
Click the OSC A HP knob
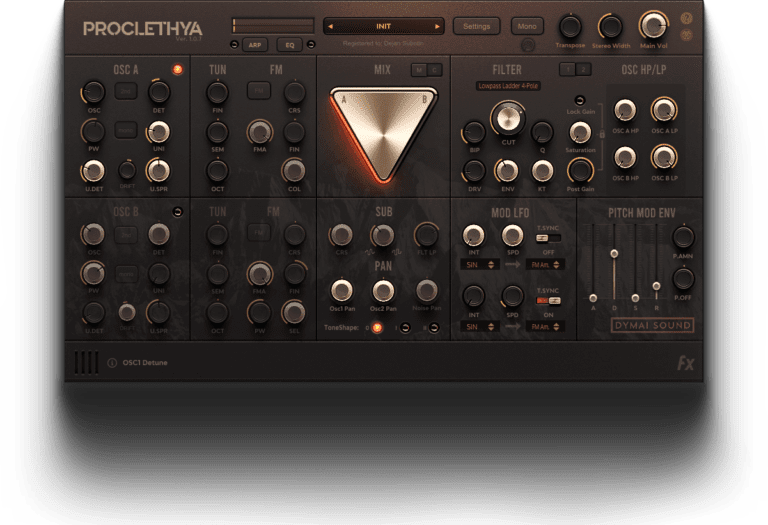coord(625,110)
